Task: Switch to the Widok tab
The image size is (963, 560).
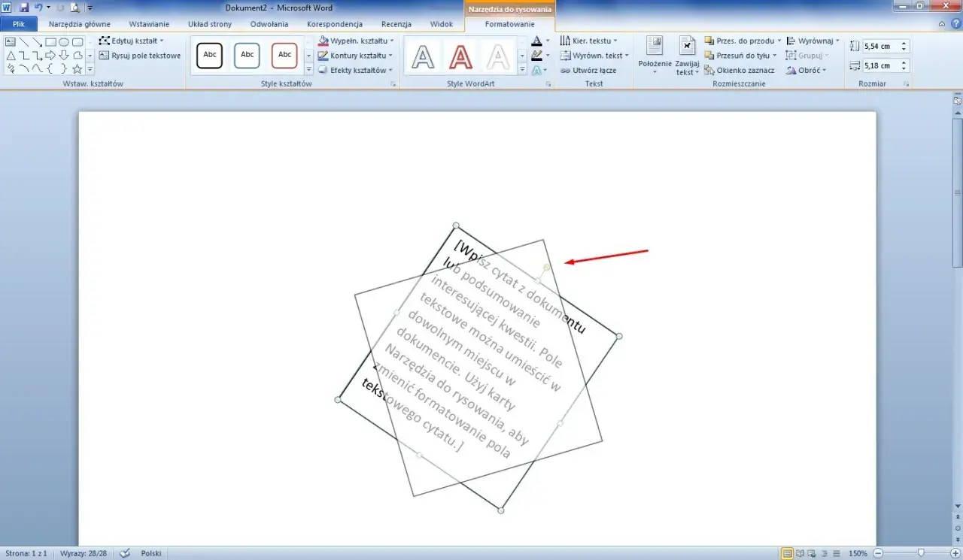Action: point(442,24)
